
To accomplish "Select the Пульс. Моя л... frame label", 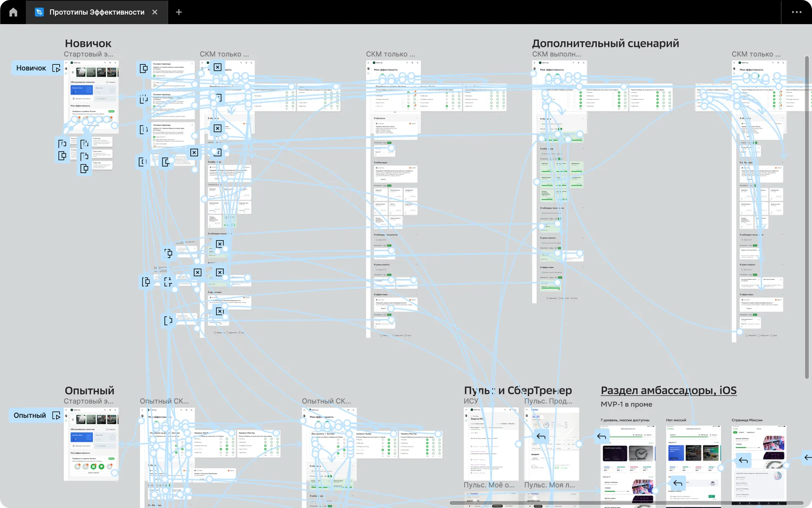I will coord(549,485).
